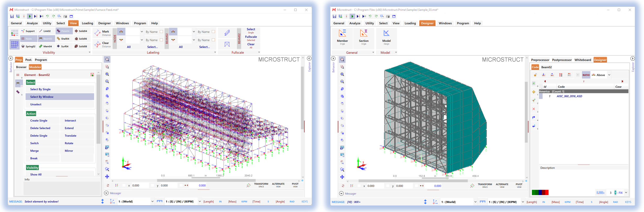Click All under BEAM02 labeling
Viewport: 644px width, 212px height.
pyautogui.click(x=181, y=47)
